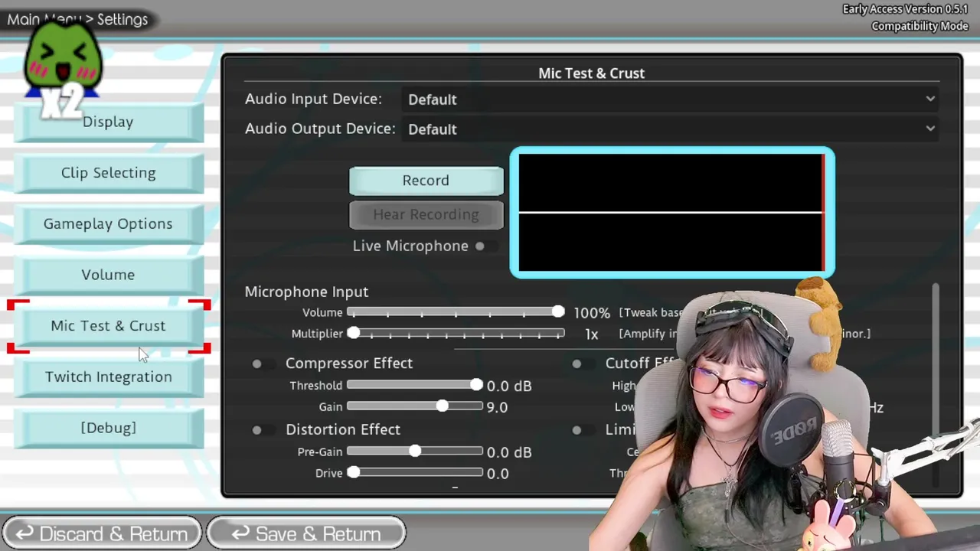Click the 1x multiplier value
The image size is (980, 551).
point(591,334)
